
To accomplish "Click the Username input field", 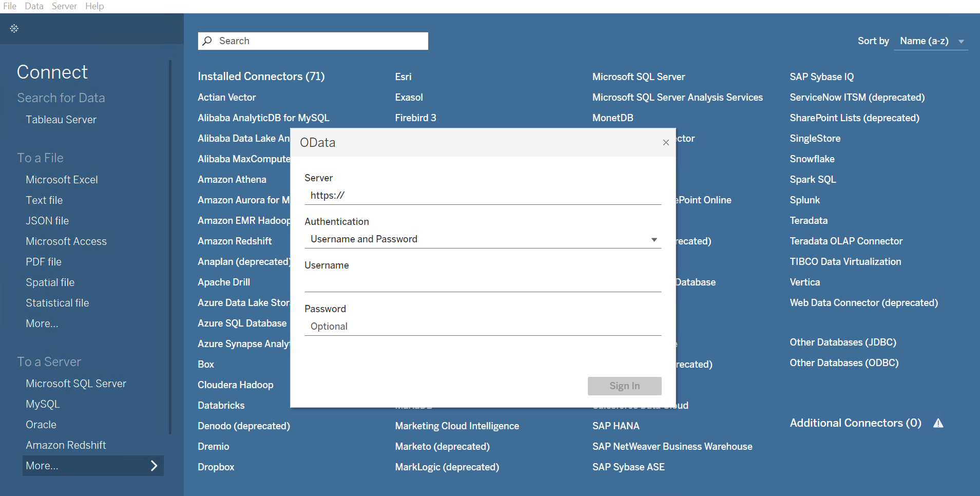I will 483,281.
